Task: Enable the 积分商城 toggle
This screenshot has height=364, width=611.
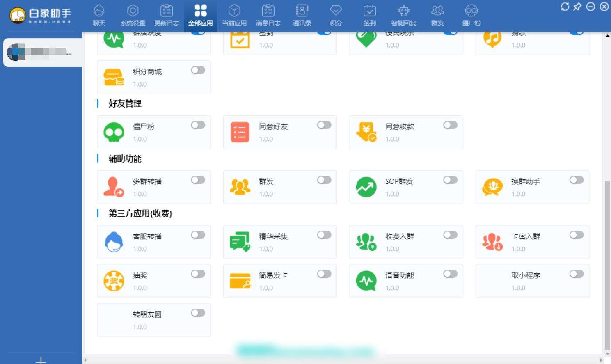Action: [x=198, y=70]
